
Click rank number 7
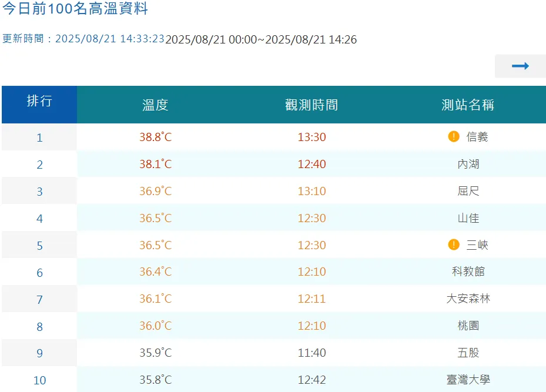coord(39,300)
